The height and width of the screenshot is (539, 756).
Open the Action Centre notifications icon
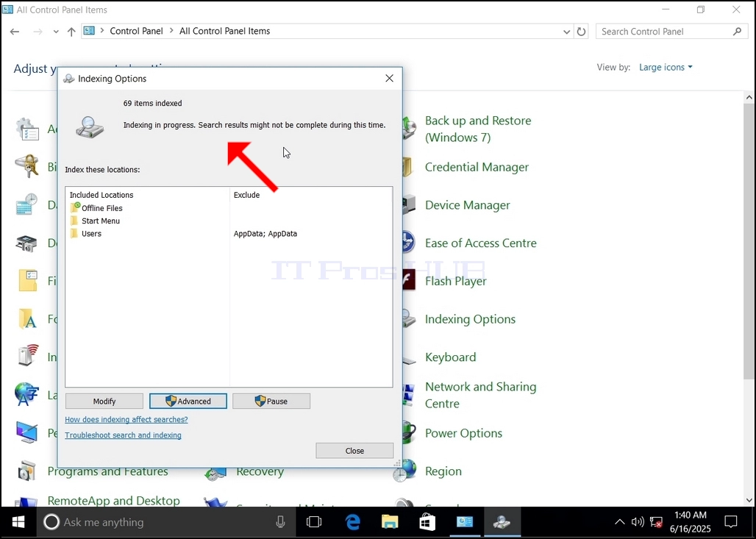click(731, 522)
